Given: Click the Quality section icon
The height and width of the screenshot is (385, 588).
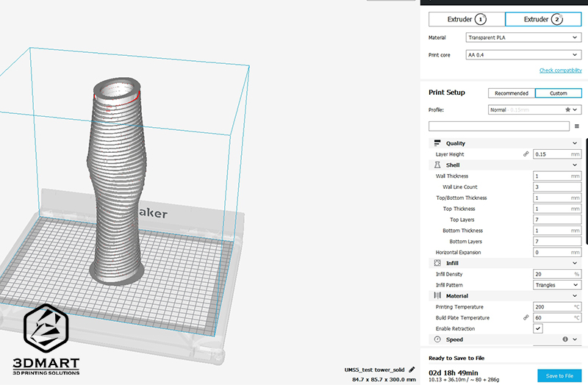Looking at the screenshot, I should [437, 143].
